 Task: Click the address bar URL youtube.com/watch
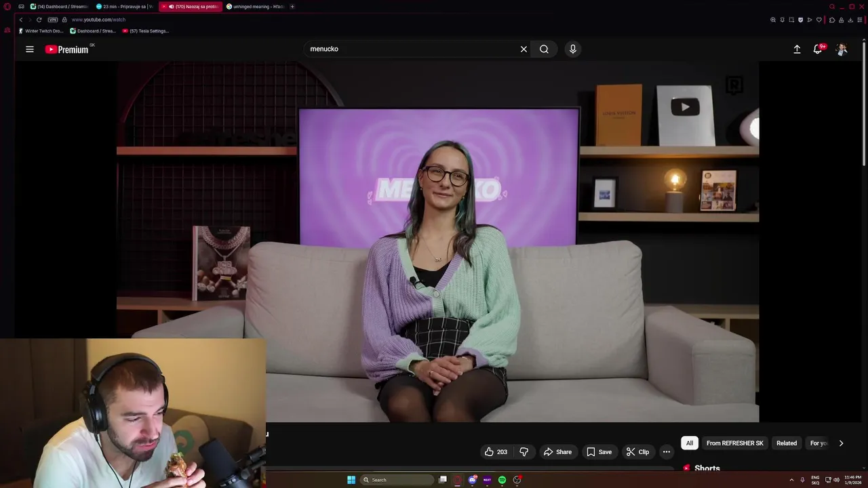tap(98, 20)
